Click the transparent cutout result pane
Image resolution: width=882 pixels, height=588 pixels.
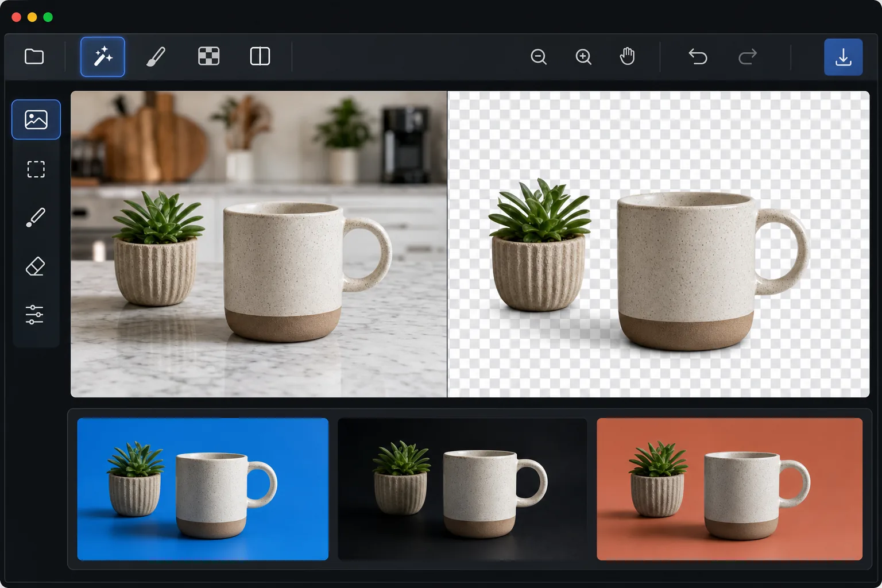click(x=659, y=244)
